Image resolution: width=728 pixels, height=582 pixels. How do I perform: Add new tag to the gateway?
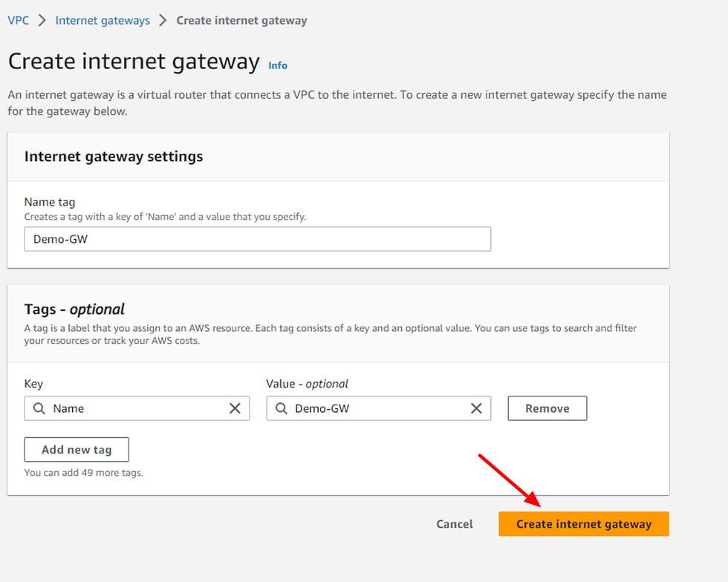(77, 450)
